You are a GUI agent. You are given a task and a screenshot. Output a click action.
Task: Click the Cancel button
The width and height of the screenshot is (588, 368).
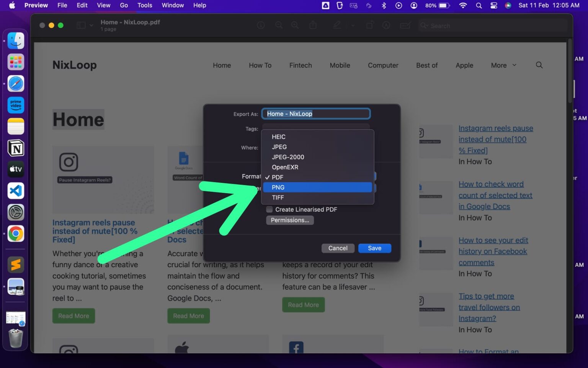coord(338,248)
